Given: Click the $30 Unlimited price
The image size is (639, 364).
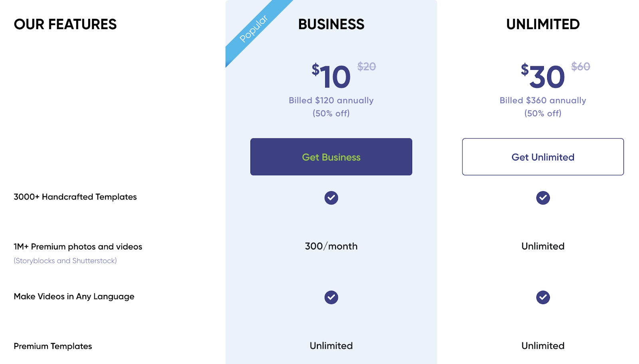Looking at the screenshot, I should (x=543, y=77).
